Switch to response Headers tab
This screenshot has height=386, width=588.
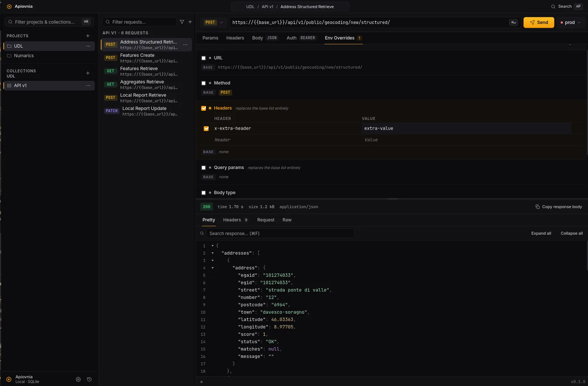(236, 220)
